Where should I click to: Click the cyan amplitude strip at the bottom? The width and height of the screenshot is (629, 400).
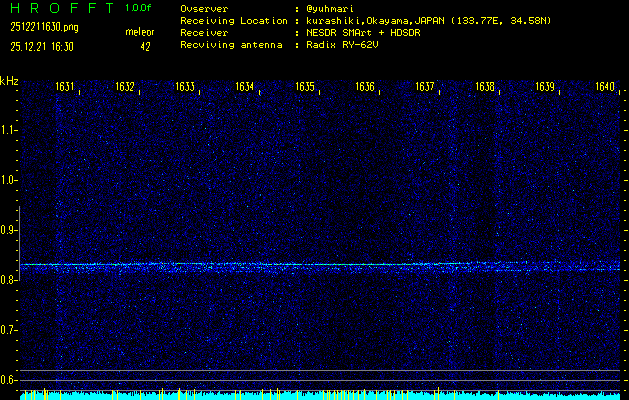click(320, 396)
